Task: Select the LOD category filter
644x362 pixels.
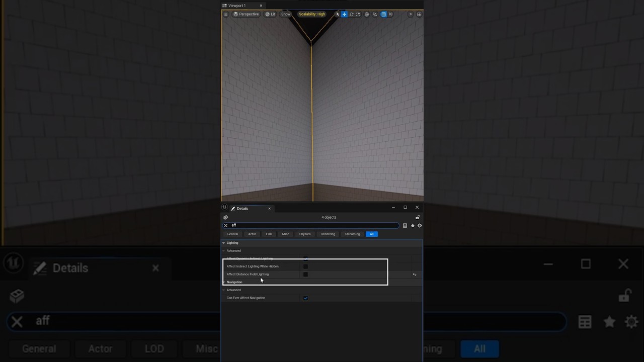Action: (x=269, y=234)
